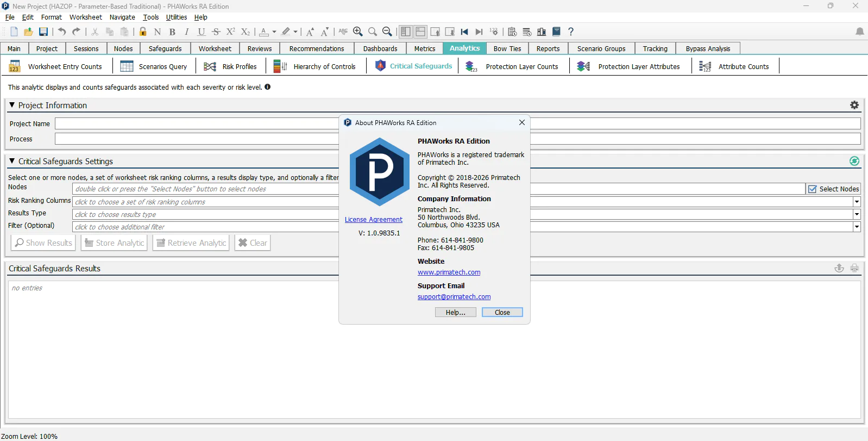Screen dimensions: 868x441
Task: Open the Filter (Optional) dropdown
Action: click(x=857, y=227)
